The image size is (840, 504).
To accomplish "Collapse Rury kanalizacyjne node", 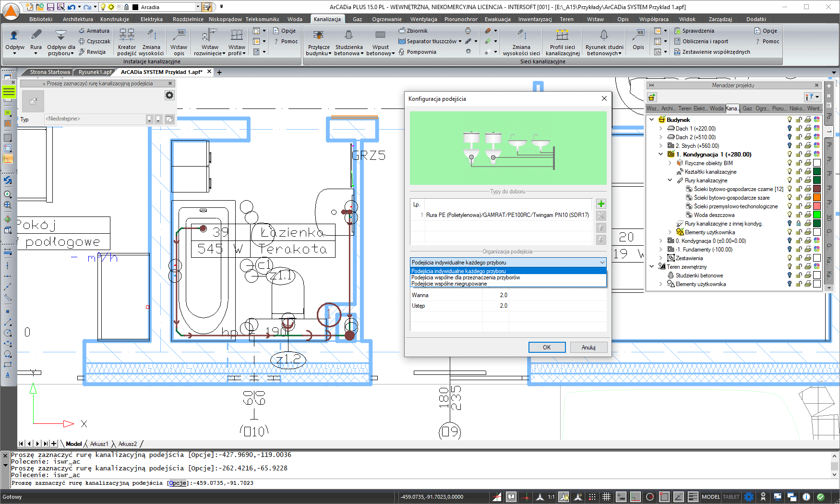I will (670, 180).
